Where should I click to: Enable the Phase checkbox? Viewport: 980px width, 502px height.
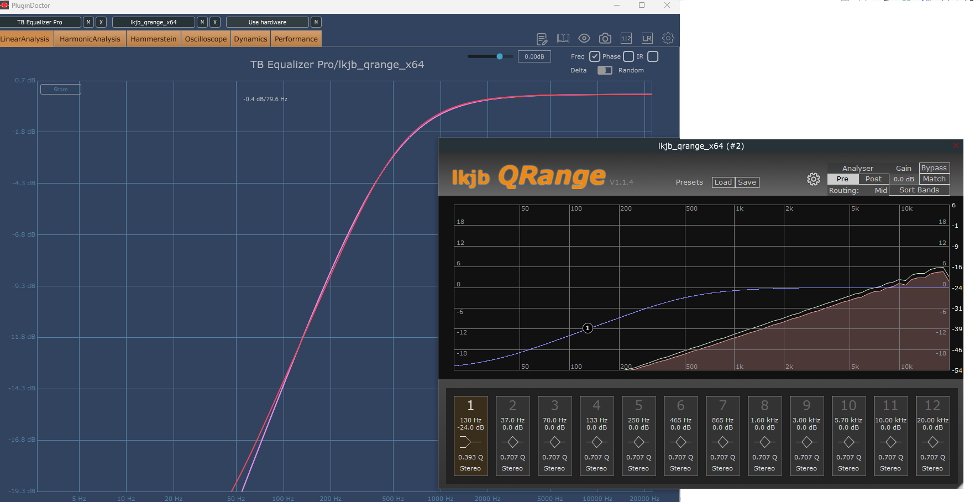coord(628,56)
